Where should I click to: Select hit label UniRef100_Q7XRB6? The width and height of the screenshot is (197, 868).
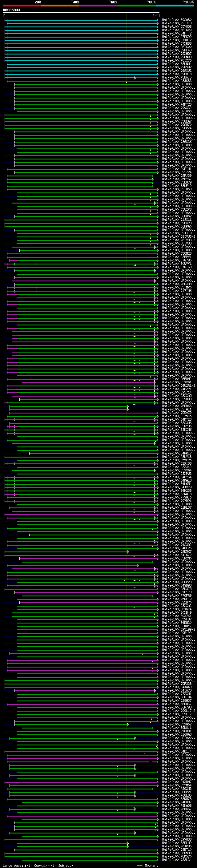click(177, 43)
